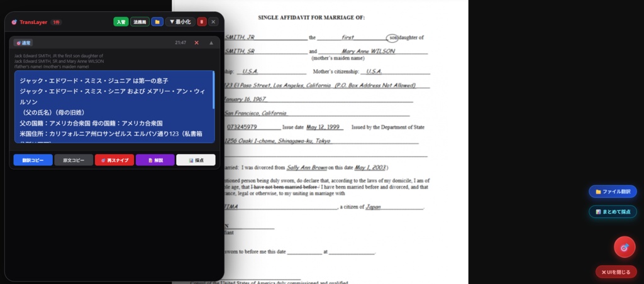The width and height of the screenshot is (644, 284).
Task: Open the folder icon in TransLayer header
Action: coord(157,22)
